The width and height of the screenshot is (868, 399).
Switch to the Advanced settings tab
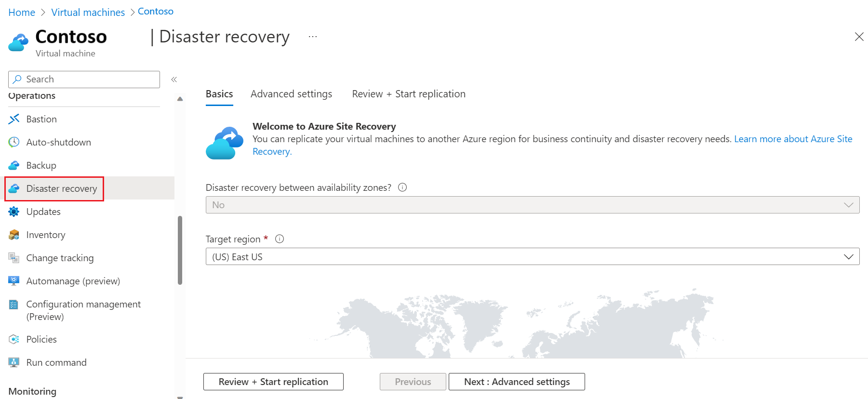click(x=291, y=94)
